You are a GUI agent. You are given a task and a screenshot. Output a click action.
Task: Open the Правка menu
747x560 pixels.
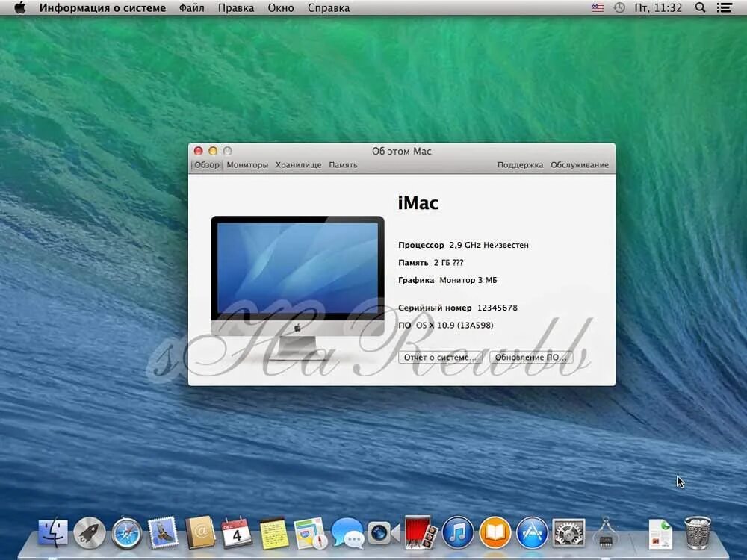(236, 8)
